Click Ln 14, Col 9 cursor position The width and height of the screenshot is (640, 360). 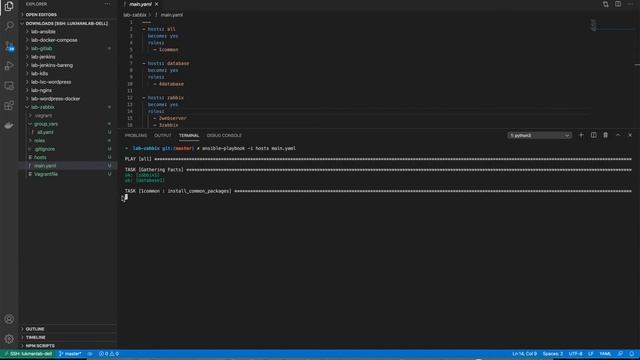point(524,354)
